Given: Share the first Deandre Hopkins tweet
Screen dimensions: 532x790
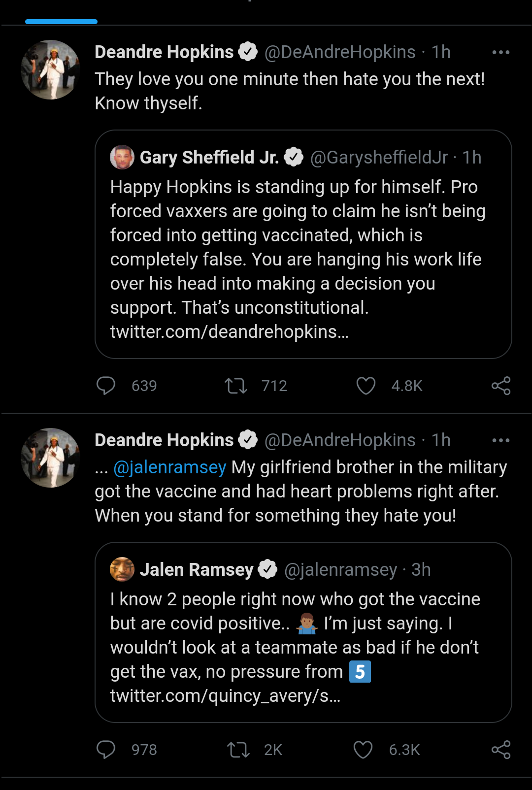Looking at the screenshot, I should (501, 386).
